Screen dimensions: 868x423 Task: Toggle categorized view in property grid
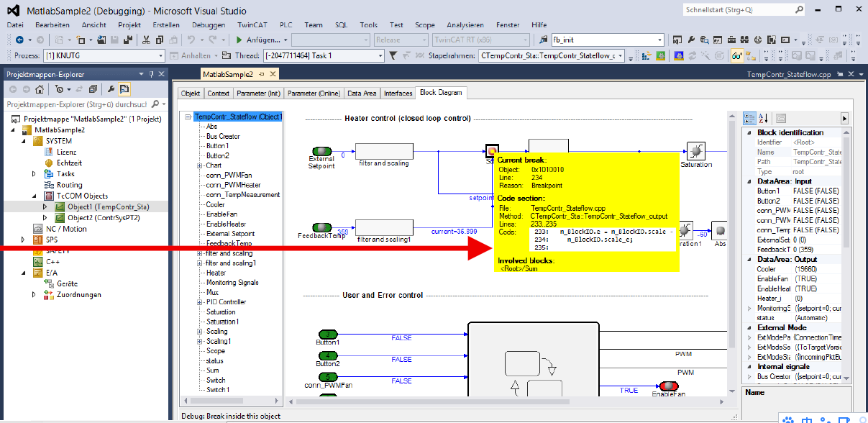tap(749, 118)
